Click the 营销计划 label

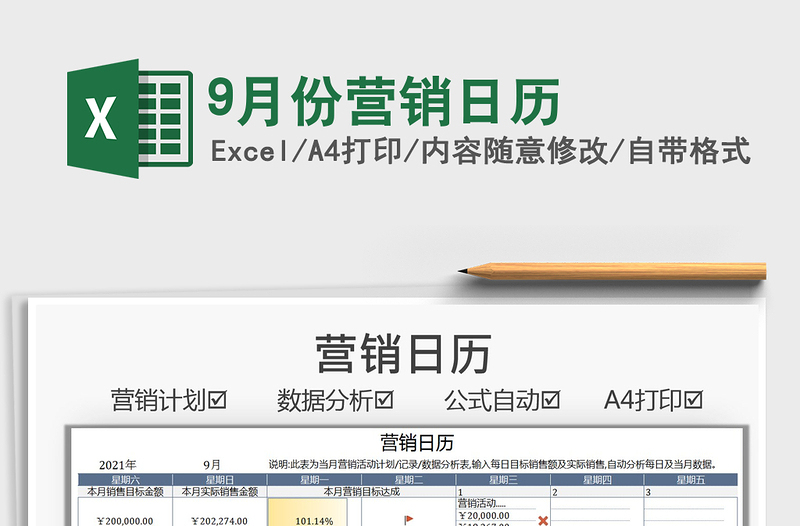point(159,400)
